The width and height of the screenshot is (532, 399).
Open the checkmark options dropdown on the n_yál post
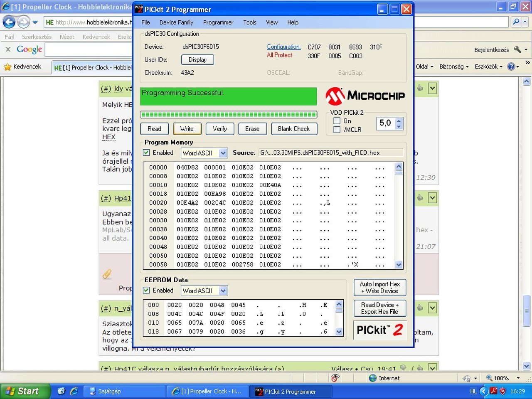(433, 308)
